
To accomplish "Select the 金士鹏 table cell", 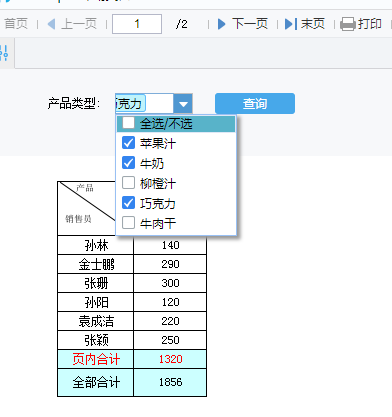I will click(96, 264).
